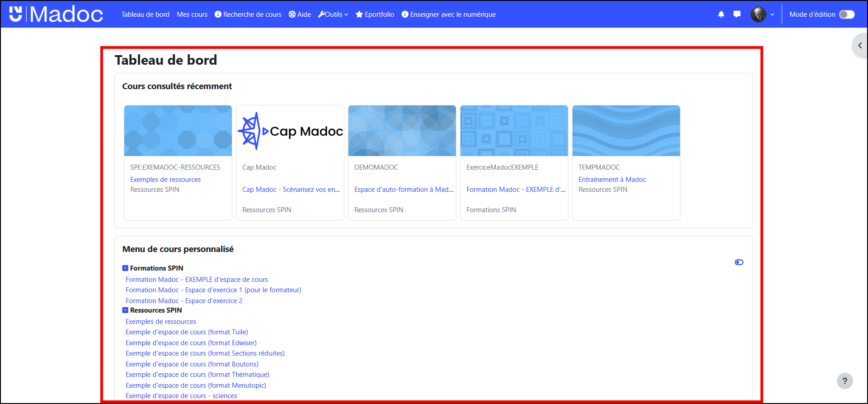The width and height of the screenshot is (868, 404).
Task: Open the user menu dropdown arrow
Action: coord(772,14)
